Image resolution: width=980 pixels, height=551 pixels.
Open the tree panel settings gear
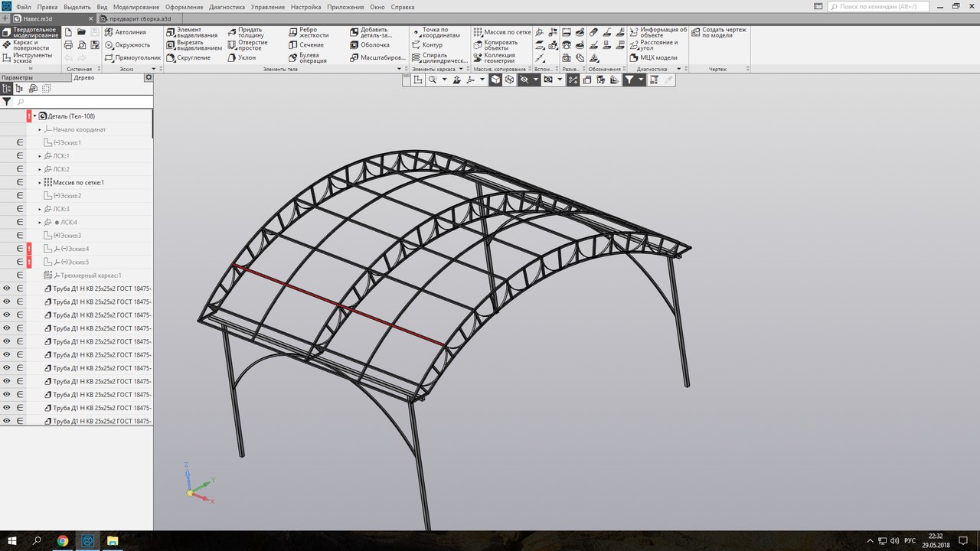149,77
